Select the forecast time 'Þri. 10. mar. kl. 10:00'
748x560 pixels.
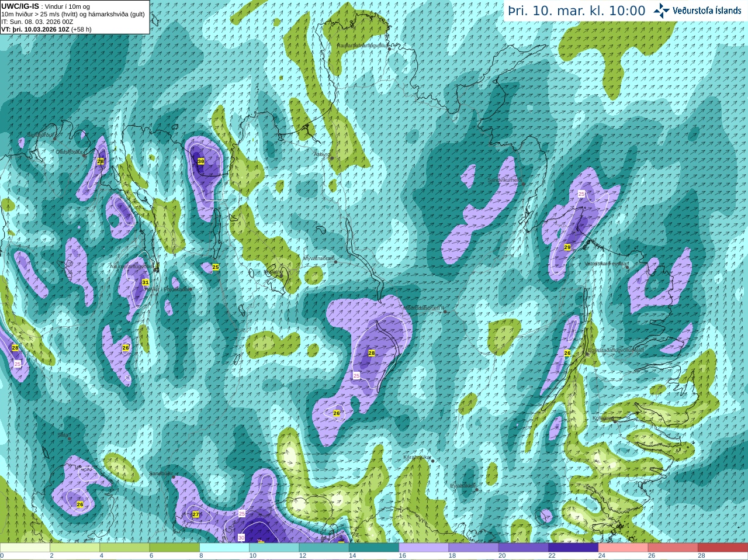[x=577, y=11]
